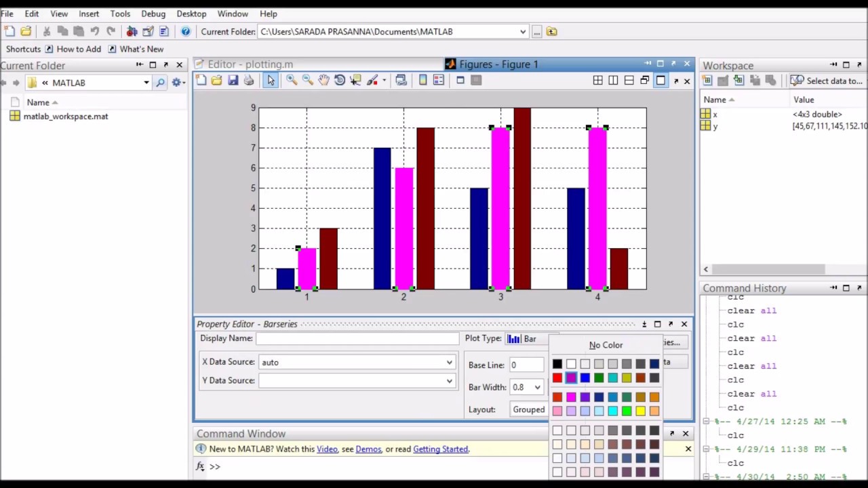Viewport: 868px width, 488px height.
Task: Open the Video link
Action: click(327, 449)
